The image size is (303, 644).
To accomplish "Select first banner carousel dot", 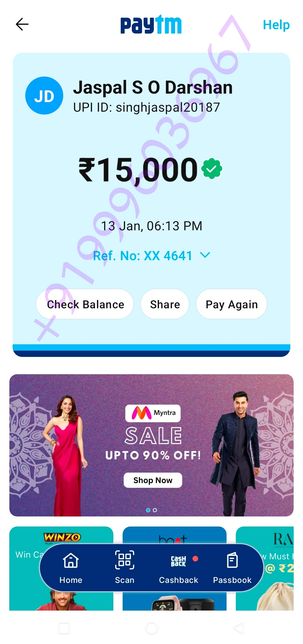I will tap(148, 510).
